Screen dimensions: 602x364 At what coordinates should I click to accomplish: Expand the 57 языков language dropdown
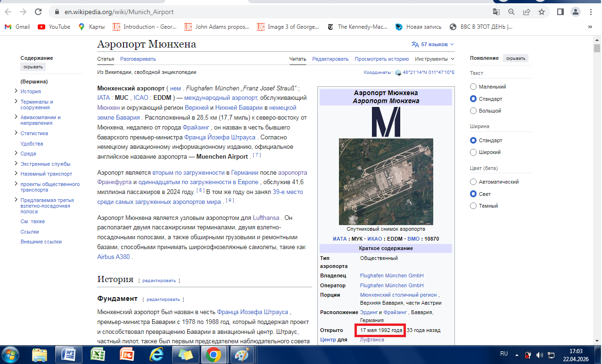[x=433, y=44]
